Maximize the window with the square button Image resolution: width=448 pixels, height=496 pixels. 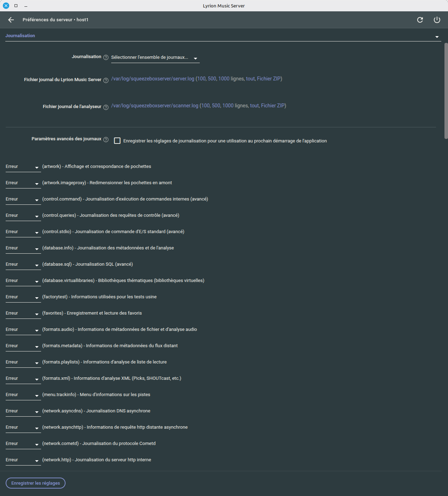pos(16,6)
